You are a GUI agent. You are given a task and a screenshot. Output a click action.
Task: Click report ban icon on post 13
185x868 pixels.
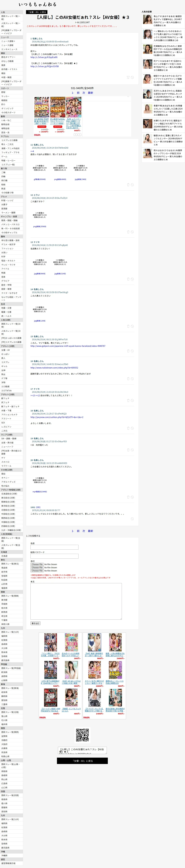tap(132, 279)
